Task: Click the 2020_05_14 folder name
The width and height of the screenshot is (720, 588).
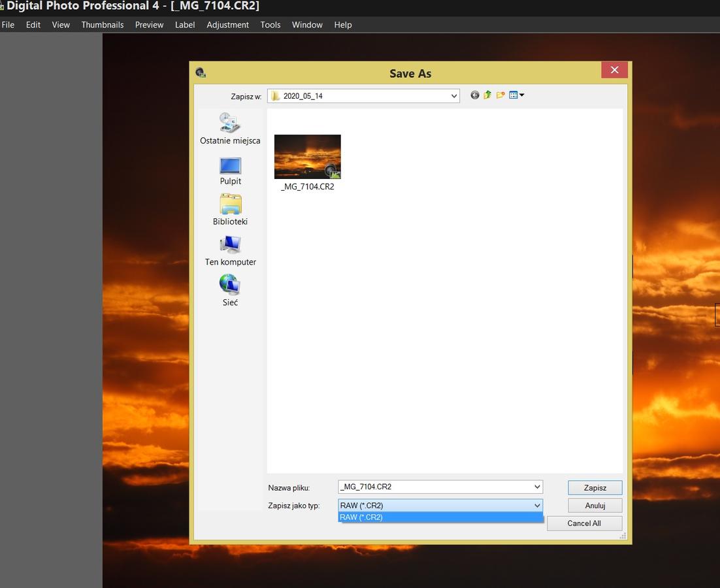Action: [x=303, y=96]
